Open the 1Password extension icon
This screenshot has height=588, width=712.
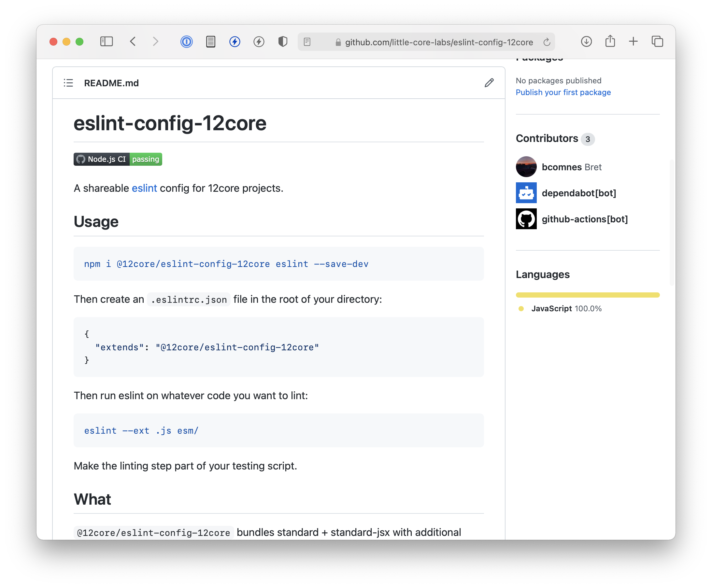pyautogui.click(x=186, y=42)
